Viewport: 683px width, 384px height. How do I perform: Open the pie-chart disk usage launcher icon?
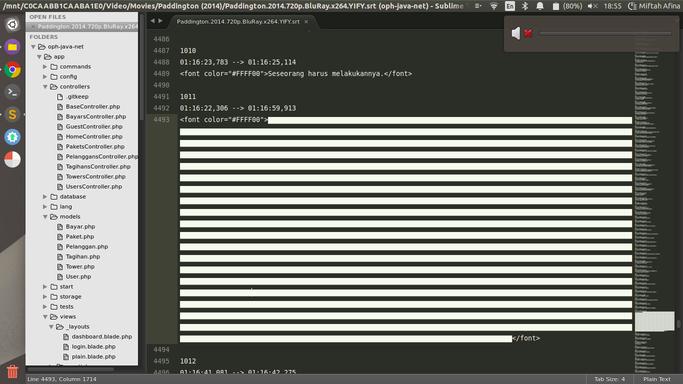tap(12, 159)
